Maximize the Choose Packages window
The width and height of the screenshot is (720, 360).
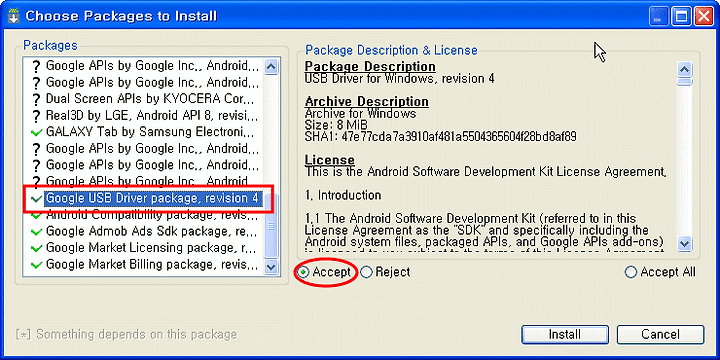tap(681, 17)
